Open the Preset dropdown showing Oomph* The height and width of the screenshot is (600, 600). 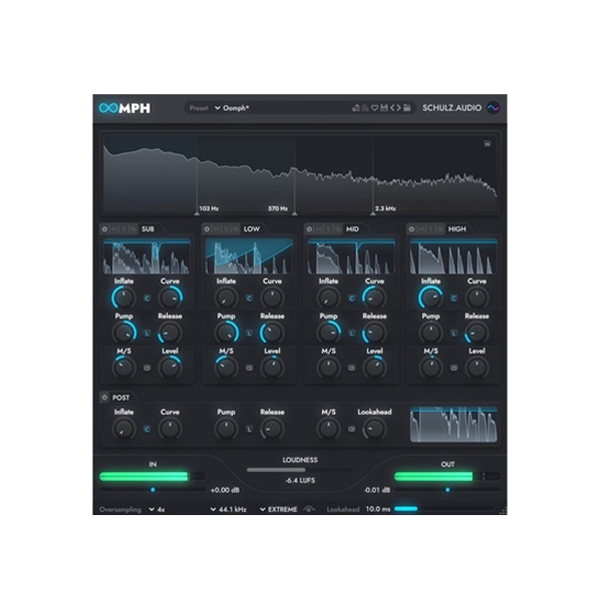coord(232,108)
